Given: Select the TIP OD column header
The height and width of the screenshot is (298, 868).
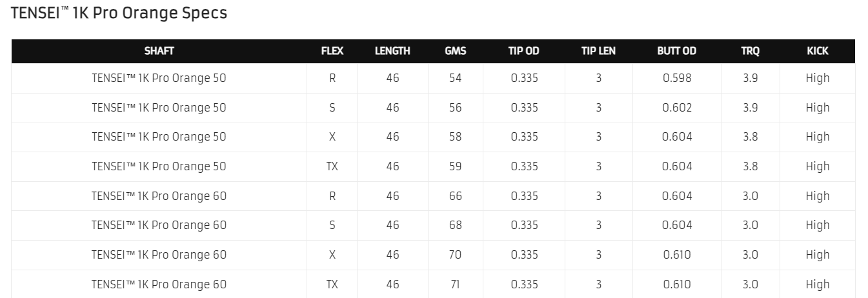Looking at the screenshot, I should [524, 51].
